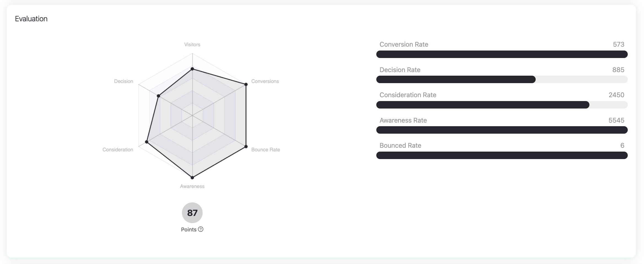Click the Bounced Rate progress bar
644x264 pixels.
tap(502, 155)
